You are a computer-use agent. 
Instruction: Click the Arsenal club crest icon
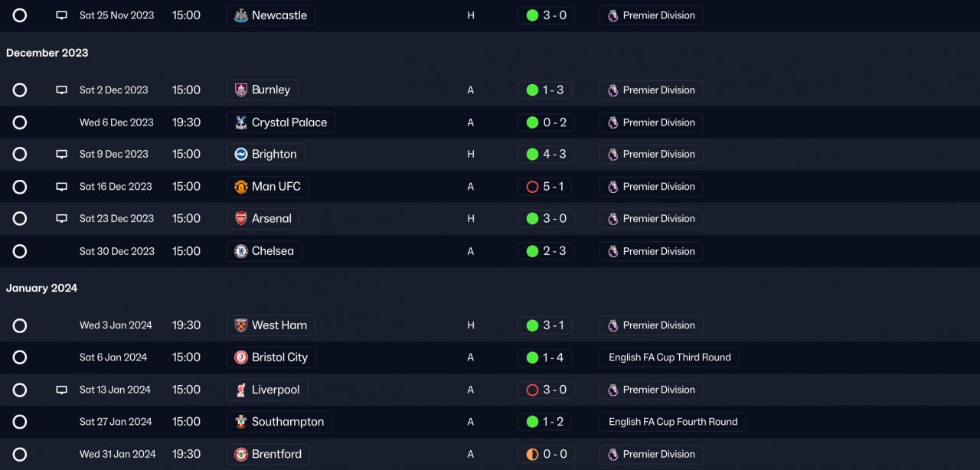click(x=241, y=219)
